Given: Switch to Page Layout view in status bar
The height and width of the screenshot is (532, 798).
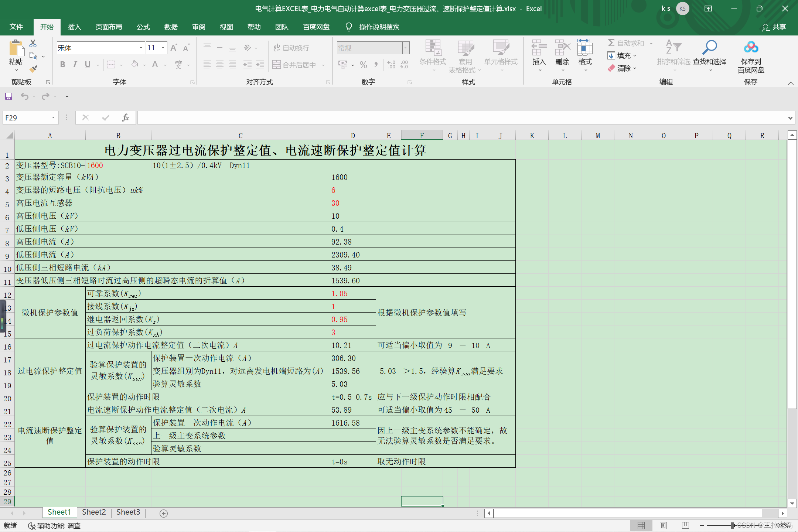Looking at the screenshot, I should (x=663, y=525).
